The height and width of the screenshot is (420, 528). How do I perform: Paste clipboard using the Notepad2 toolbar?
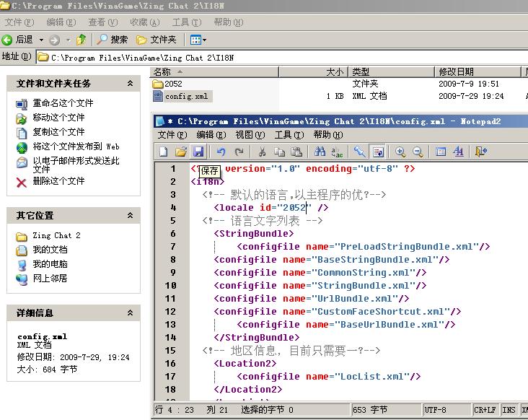[296, 152]
